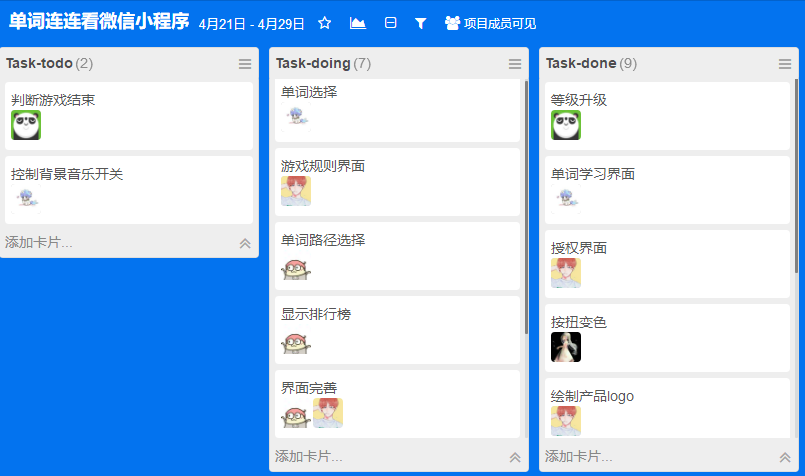Click the Task-doing list title
Image resolution: width=805 pixels, height=476 pixels.
click(x=313, y=63)
